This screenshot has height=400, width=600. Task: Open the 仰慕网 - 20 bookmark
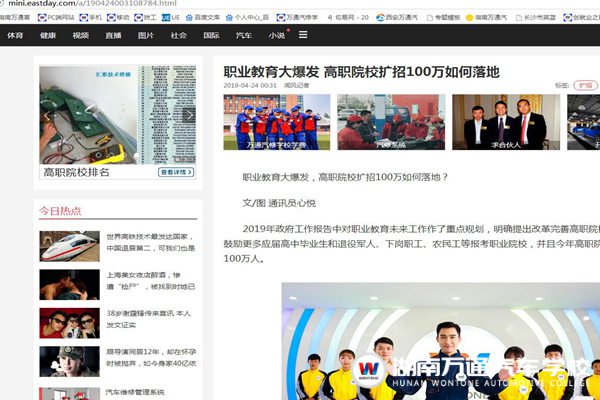347,17
